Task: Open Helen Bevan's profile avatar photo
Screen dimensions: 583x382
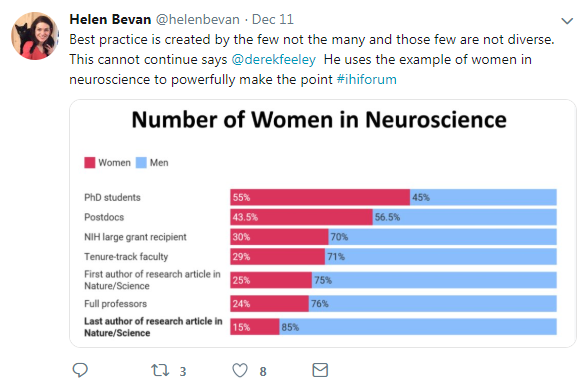Action: 35,36
